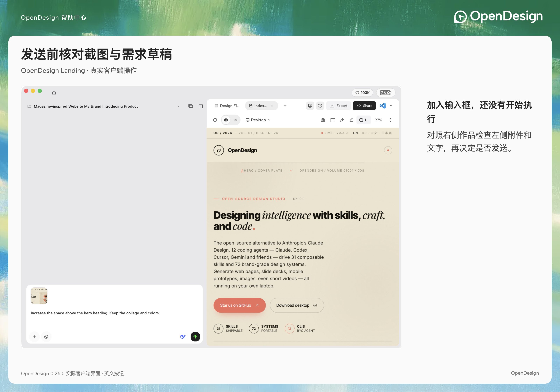Open the preview more options menu
Viewport: 560px width, 392px height.
point(390,120)
